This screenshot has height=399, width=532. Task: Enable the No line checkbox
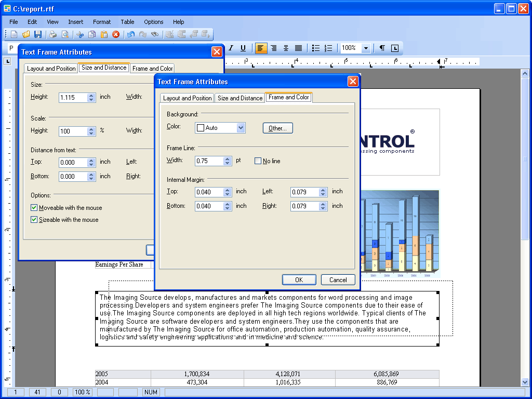(258, 161)
